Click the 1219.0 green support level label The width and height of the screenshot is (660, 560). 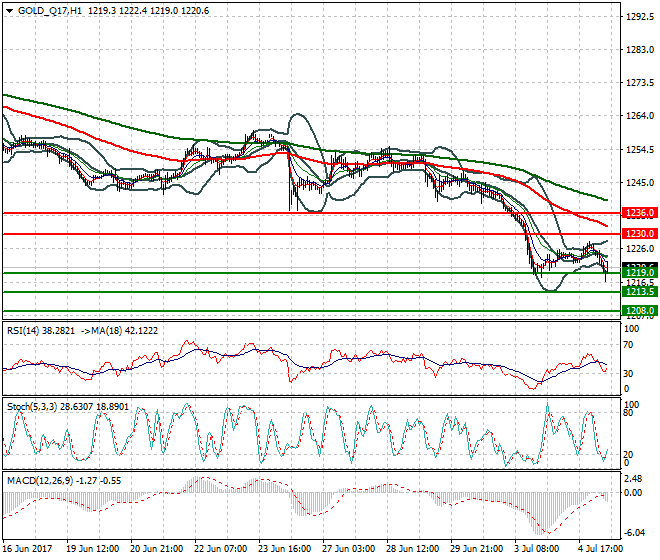pos(640,273)
